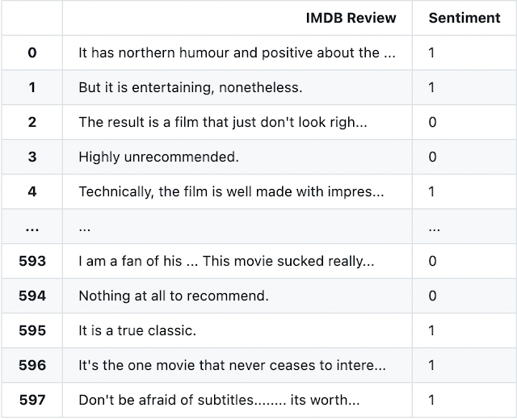Click the sentiment value for row 2
517x420 pixels.
pyautogui.click(x=432, y=122)
